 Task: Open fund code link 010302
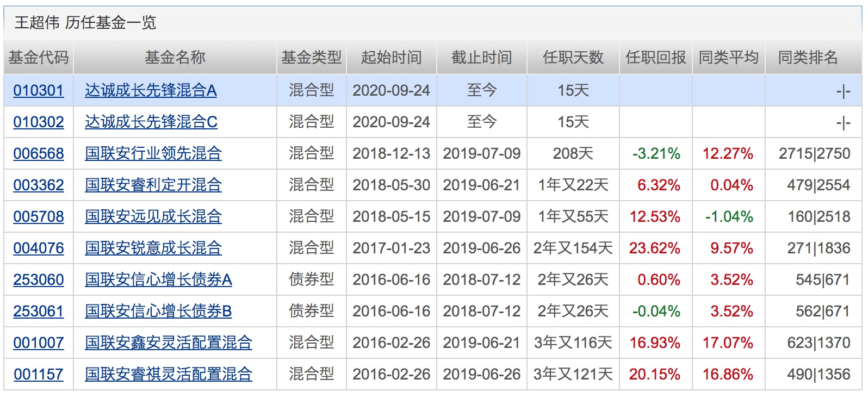click(39, 122)
